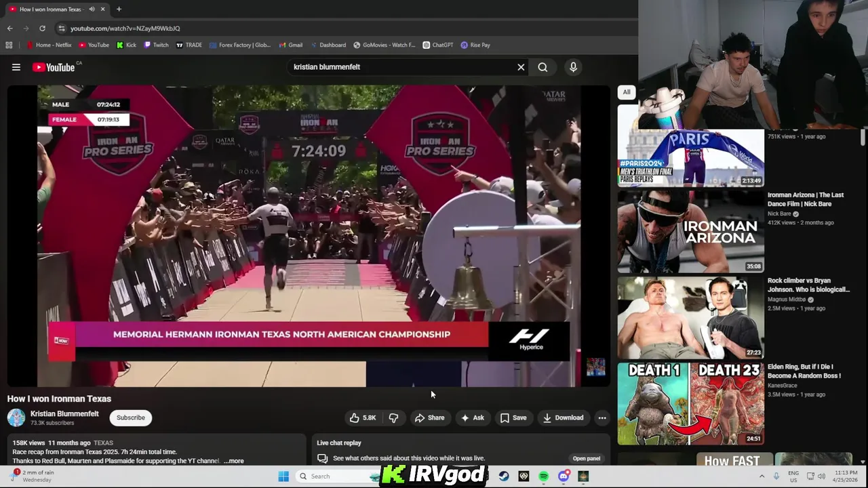Open the ChatGPT bookmark
The image size is (868, 488).
click(438, 45)
